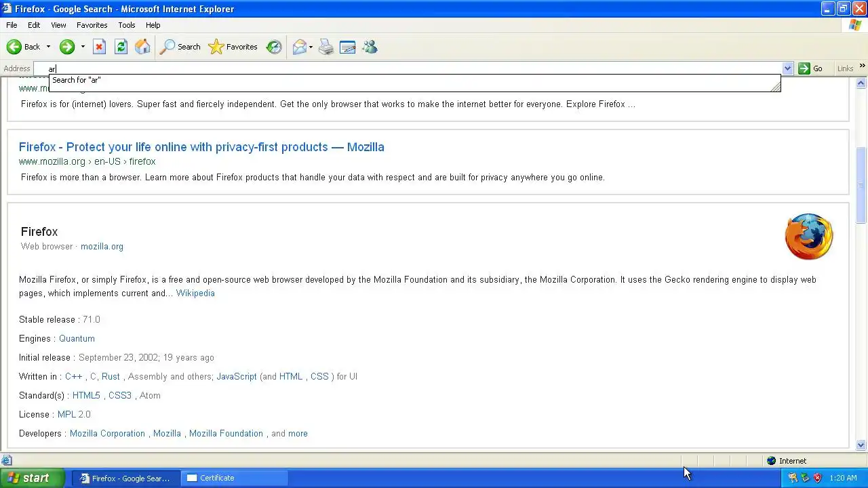Click the Edit page toolbar icon
This screenshot has height=488, width=868.
pos(348,47)
